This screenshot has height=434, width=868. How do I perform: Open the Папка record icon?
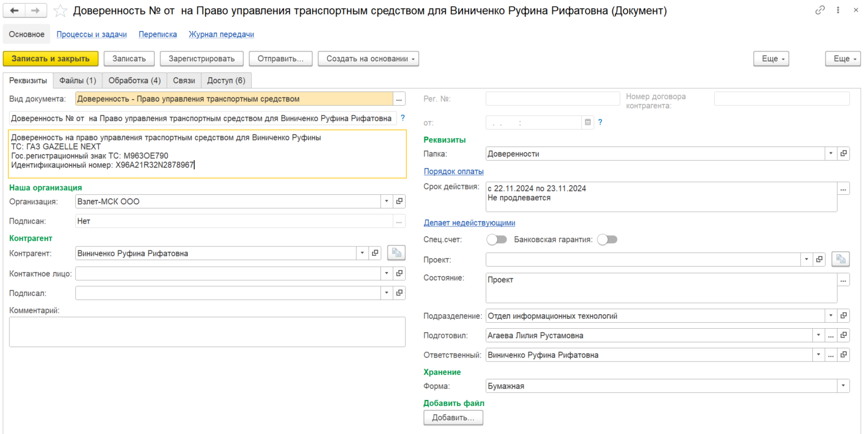click(x=843, y=154)
